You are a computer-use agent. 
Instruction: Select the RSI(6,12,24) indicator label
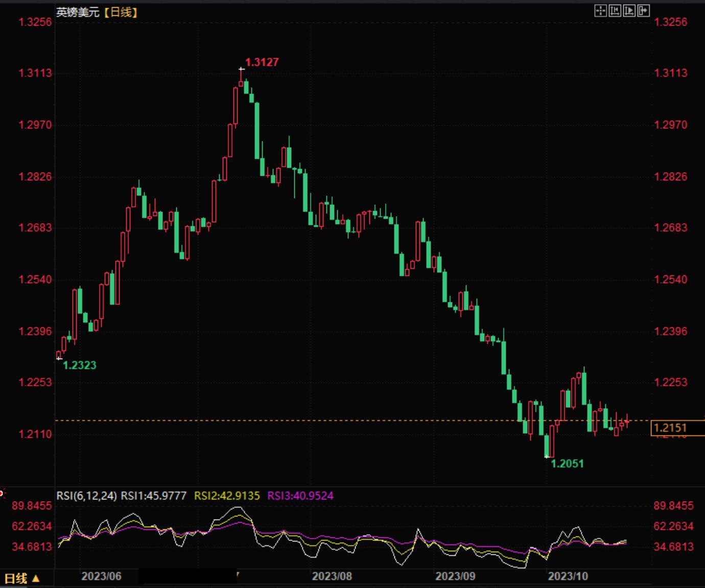click(x=86, y=496)
